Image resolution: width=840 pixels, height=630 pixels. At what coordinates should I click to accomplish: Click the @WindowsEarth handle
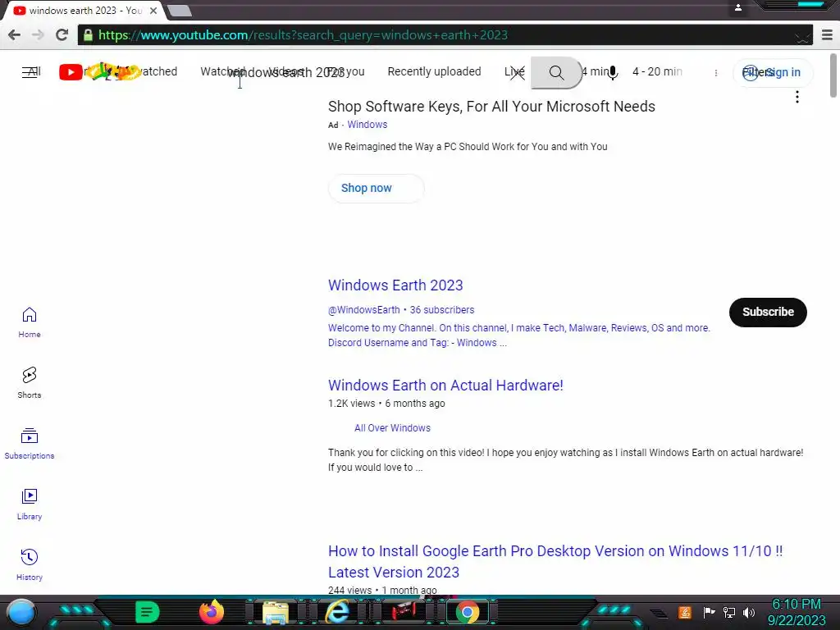click(x=363, y=310)
